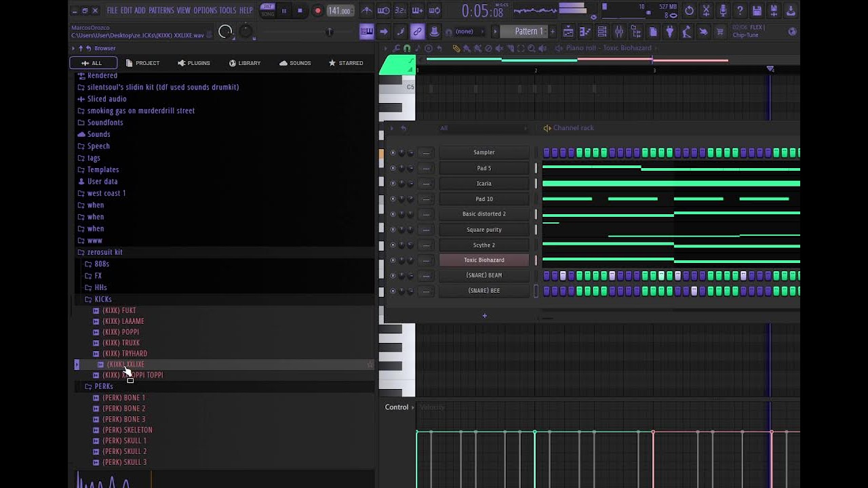Switch to the PLUGINS browser tab
This screenshot has height=488, width=868.
(x=194, y=63)
